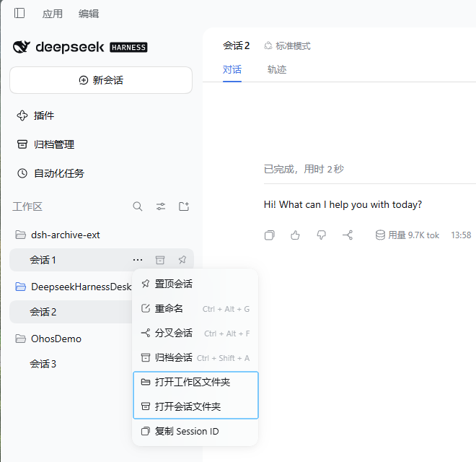This screenshot has width=476, height=462.
Task: Pin 会话1 using its pin icon
Action: click(x=182, y=260)
